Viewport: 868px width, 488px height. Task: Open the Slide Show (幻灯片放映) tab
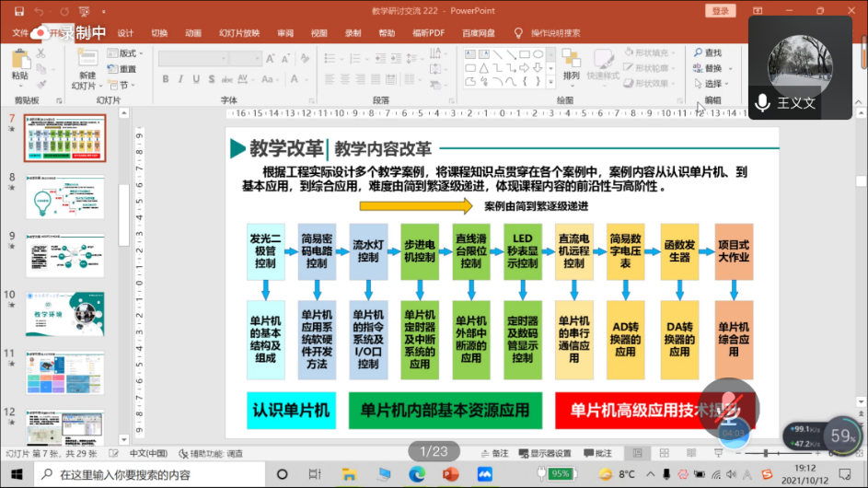coord(238,32)
